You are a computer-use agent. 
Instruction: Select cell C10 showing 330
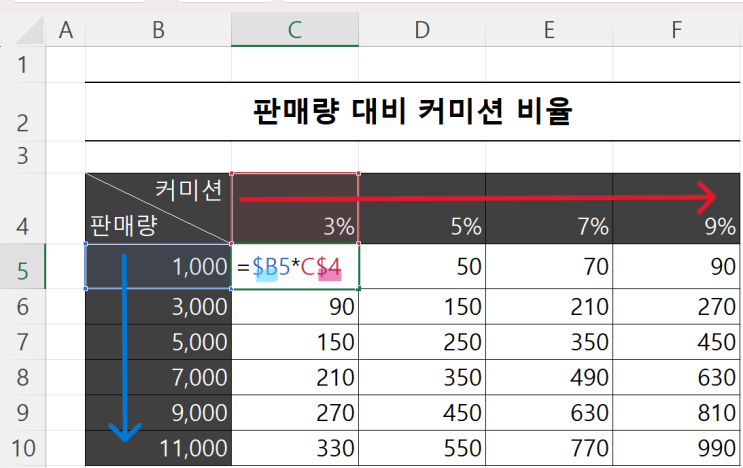coord(295,448)
